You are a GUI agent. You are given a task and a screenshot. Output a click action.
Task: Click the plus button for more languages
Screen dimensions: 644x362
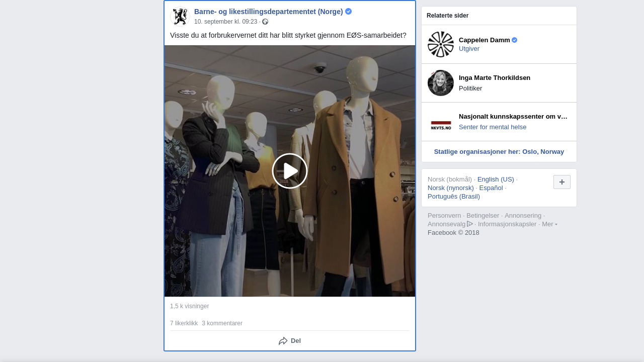point(562,182)
